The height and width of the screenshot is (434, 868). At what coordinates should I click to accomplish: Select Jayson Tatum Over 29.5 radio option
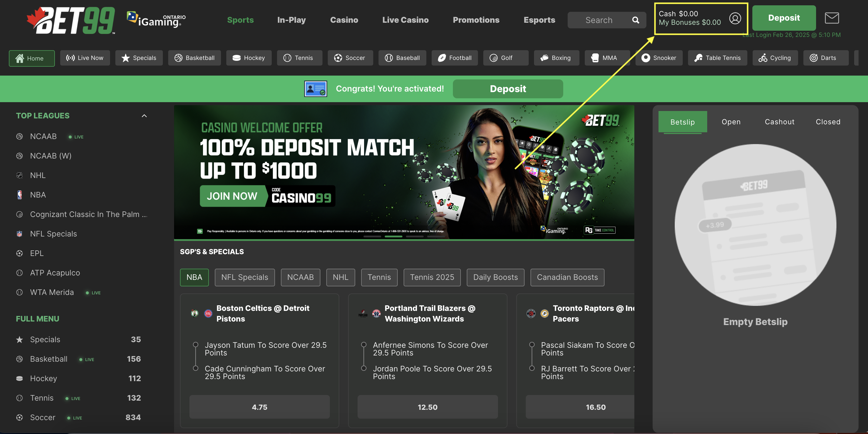point(195,345)
